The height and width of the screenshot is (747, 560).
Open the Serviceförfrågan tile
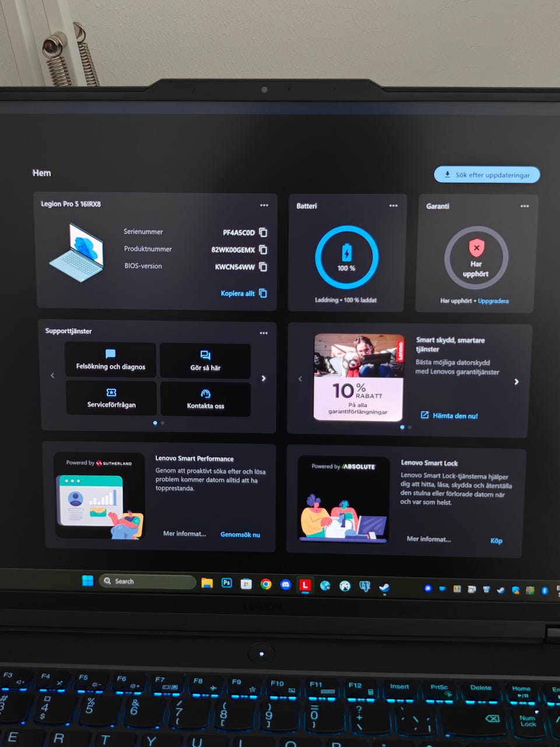point(111,398)
